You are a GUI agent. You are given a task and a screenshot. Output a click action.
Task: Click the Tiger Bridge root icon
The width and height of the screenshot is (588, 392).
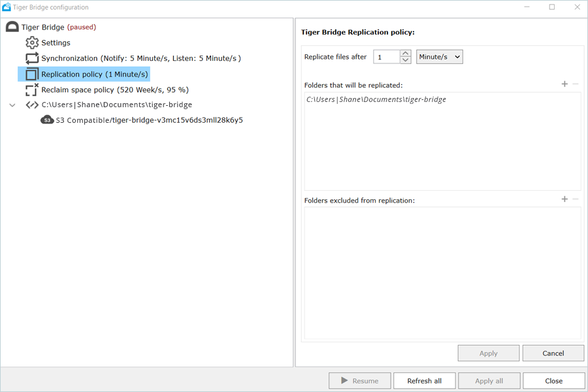(12, 27)
